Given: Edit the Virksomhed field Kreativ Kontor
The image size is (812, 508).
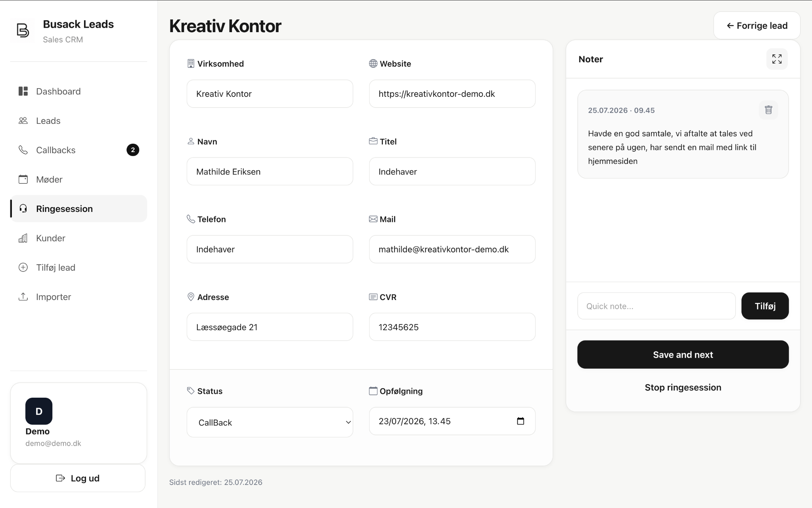Looking at the screenshot, I should 270,94.
